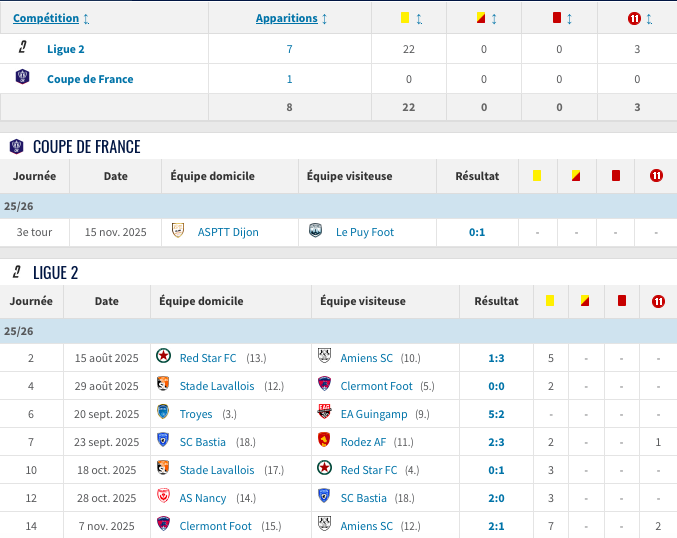Open the Troyes 5:2 match result

click(x=496, y=413)
